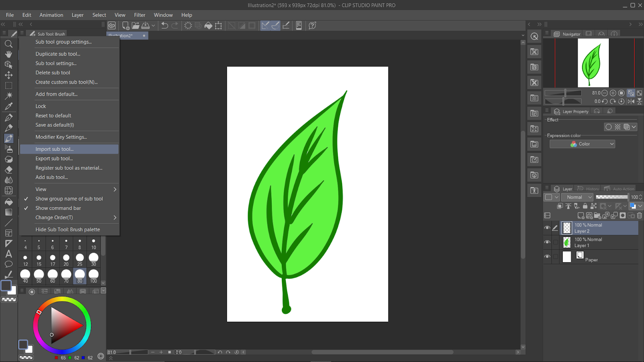This screenshot has height=362, width=644.
Task: Open the Filter menu
Action: (x=140, y=15)
